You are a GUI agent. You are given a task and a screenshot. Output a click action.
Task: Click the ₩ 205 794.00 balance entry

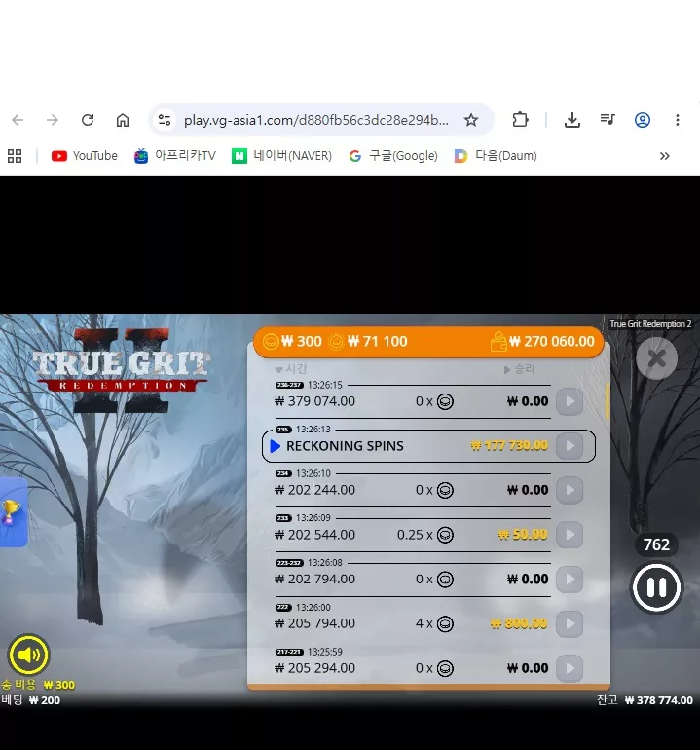click(314, 623)
